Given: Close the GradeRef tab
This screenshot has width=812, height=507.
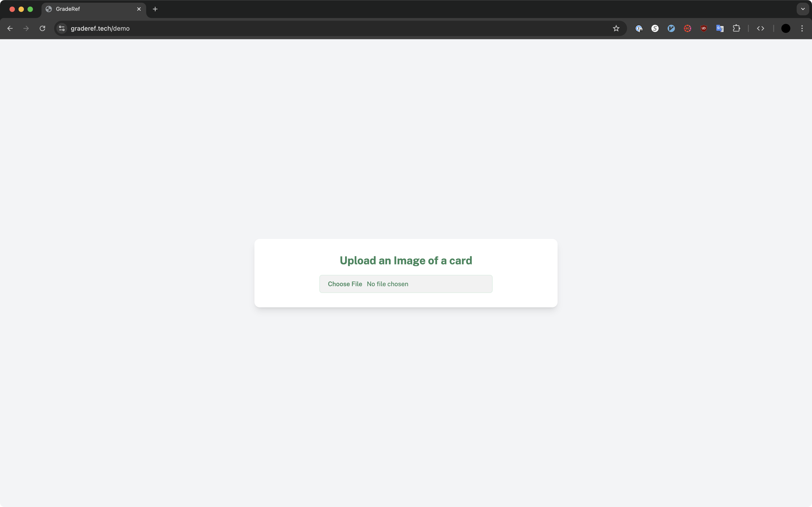Looking at the screenshot, I should tap(139, 9).
